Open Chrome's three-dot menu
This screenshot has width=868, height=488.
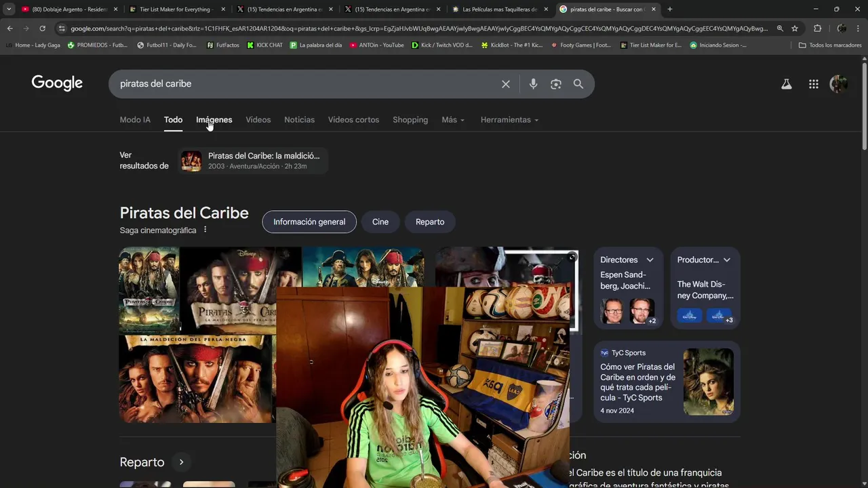(x=858, y=28)
